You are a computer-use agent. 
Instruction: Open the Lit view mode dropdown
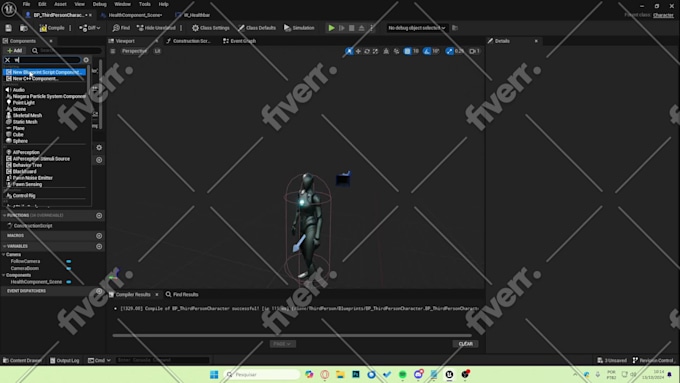click(157, 51)
